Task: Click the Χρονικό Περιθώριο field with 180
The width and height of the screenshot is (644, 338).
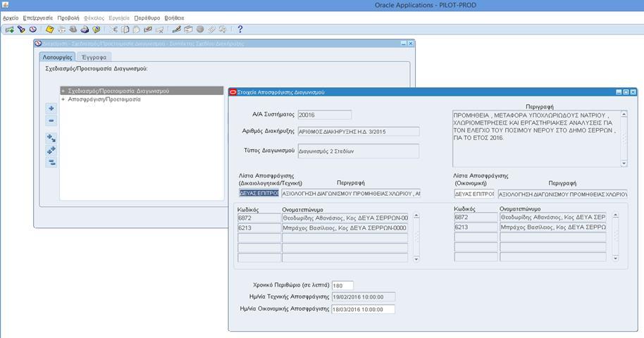Action: [342, 285]
